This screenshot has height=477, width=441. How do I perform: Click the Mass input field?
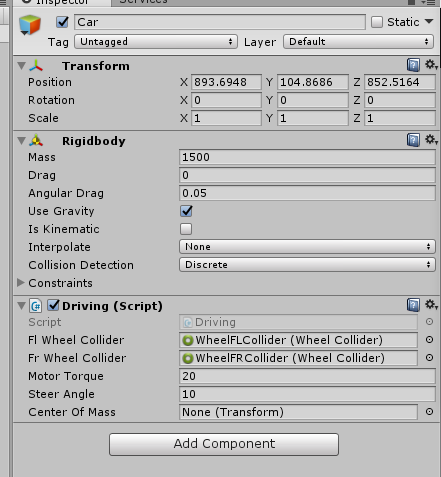pos(307,157)
